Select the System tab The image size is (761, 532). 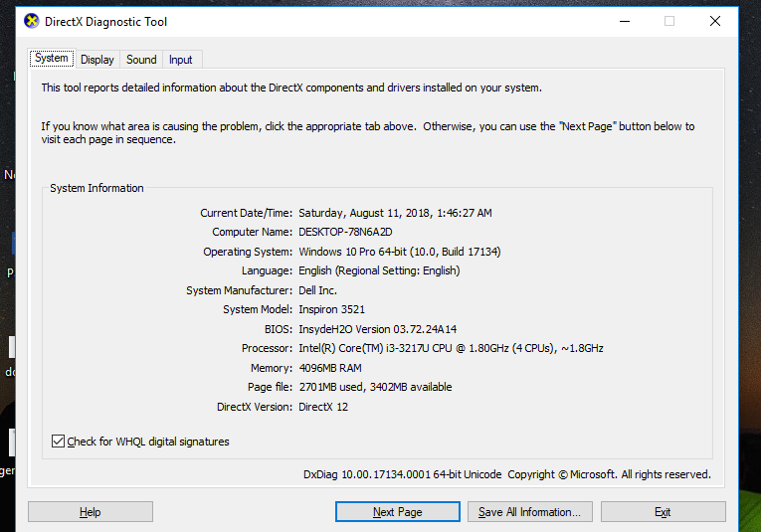pos(52,59)
